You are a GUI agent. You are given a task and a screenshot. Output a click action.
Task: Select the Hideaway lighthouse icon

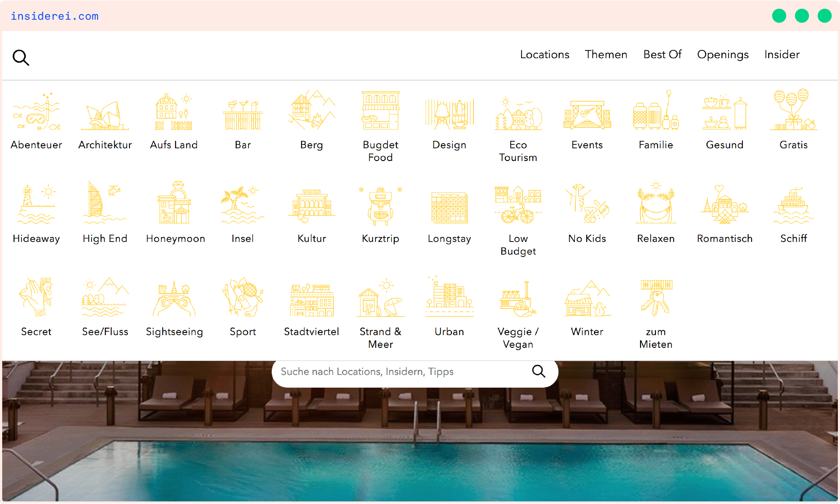click(36, 204)
